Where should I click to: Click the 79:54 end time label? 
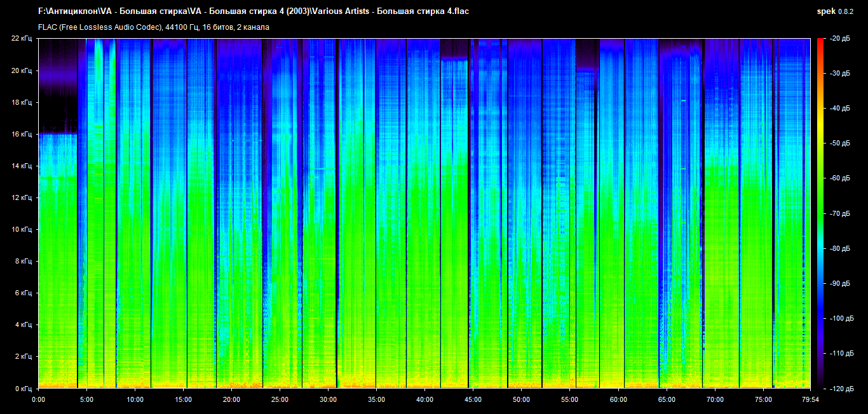coord(810,399)
